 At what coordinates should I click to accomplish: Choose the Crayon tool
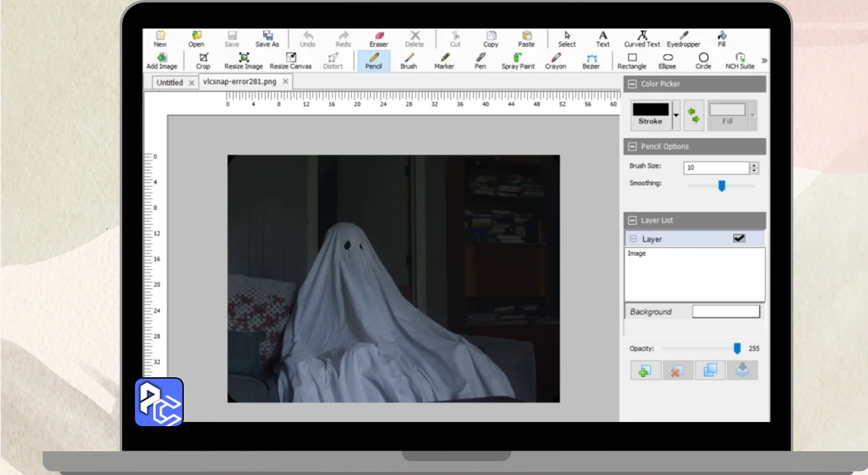[x=555, y=60]
